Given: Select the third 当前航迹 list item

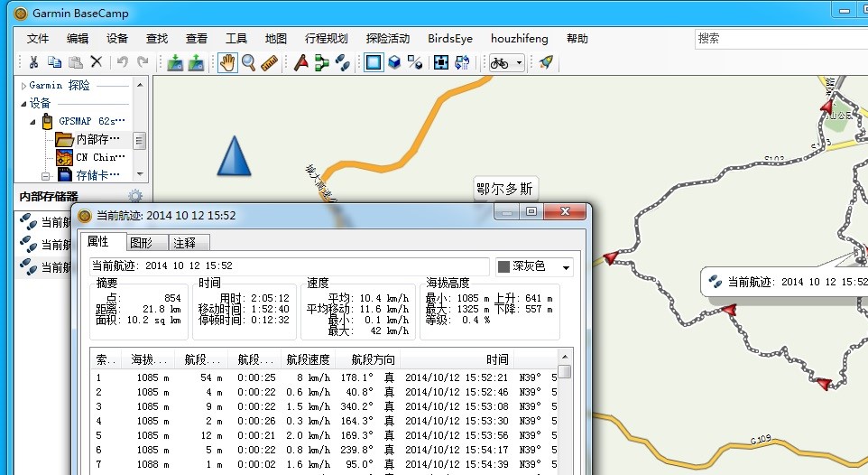Looking at the screenshot, I should [45, 267].
